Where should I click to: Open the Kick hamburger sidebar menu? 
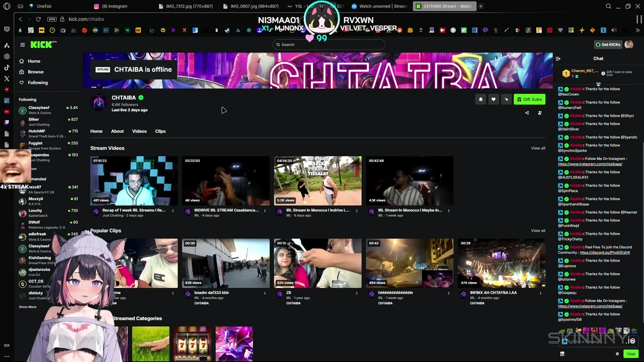click(22, 45)
